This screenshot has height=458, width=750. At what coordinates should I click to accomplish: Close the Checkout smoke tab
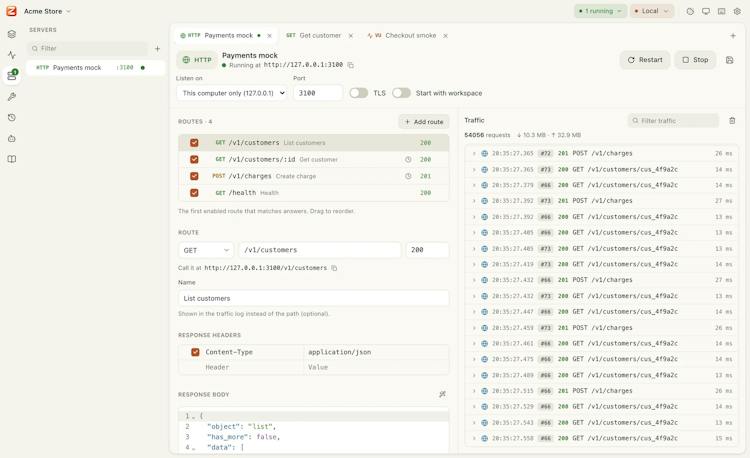pyautogui.click(x=445, y=36)
